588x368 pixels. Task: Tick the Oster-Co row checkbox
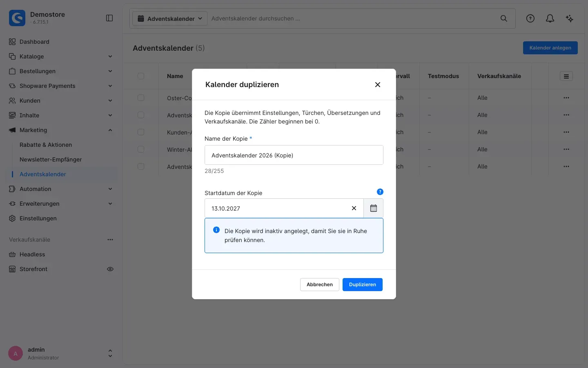click(x=141, y=98)
